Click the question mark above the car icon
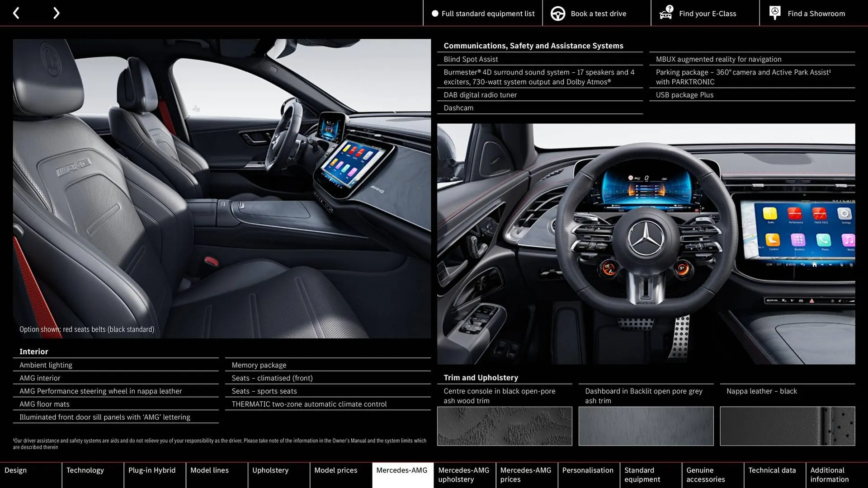 [x=669, y=8]
